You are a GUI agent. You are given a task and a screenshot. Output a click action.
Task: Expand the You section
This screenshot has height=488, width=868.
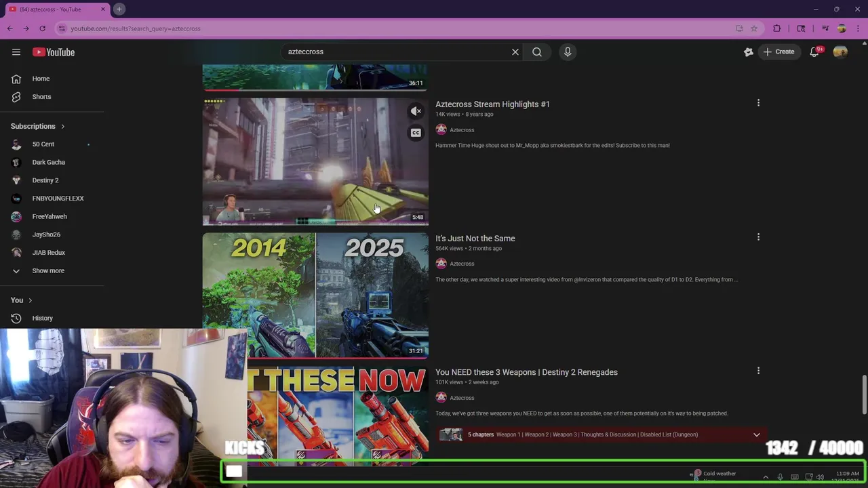[22, 300]
